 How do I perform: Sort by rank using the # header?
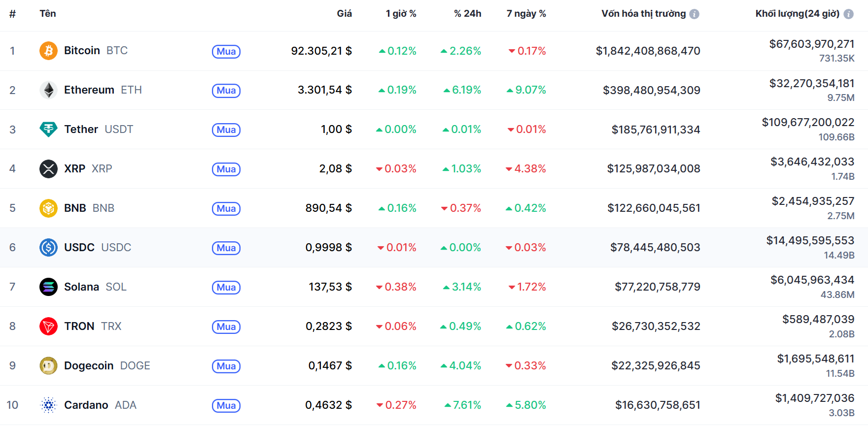pos(12,14)
